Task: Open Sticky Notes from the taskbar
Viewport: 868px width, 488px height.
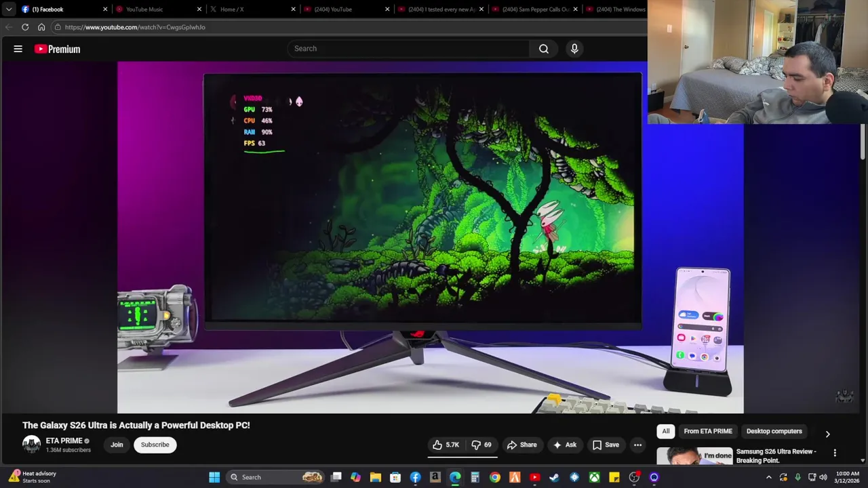Action: tap(614, 477)
